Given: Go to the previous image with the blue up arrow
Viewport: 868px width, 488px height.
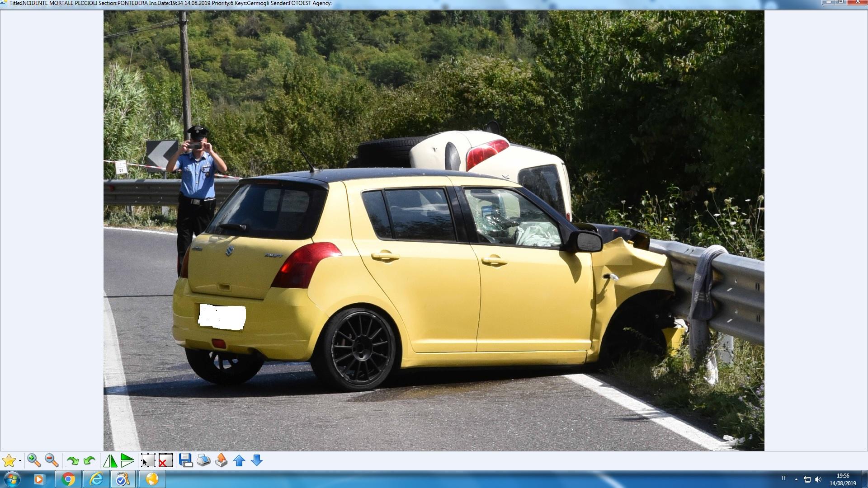Looking at the screenshot, I should tap(239, 460).
